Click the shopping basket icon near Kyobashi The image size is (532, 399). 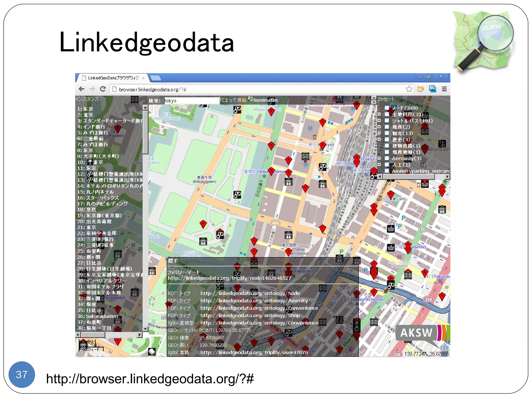click(x=391, y=248)
